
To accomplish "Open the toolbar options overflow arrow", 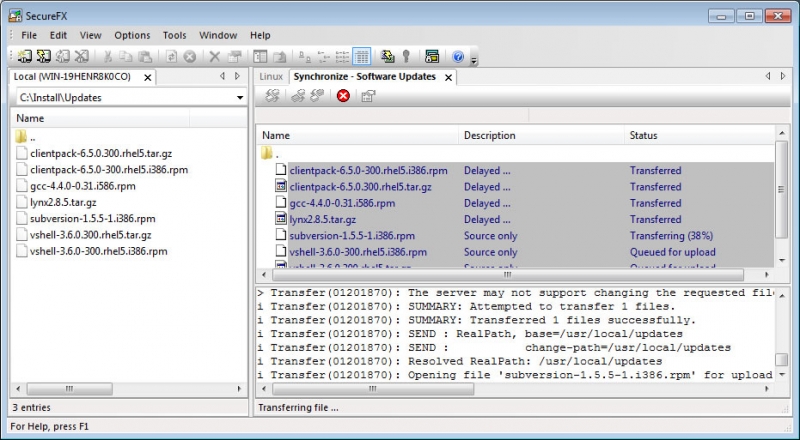I will coord(473,61).
